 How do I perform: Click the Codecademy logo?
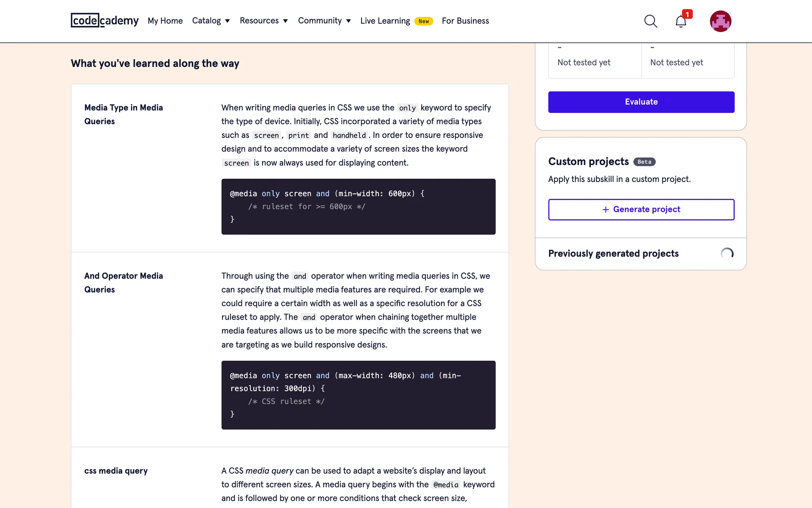click(x=104, y=20)
